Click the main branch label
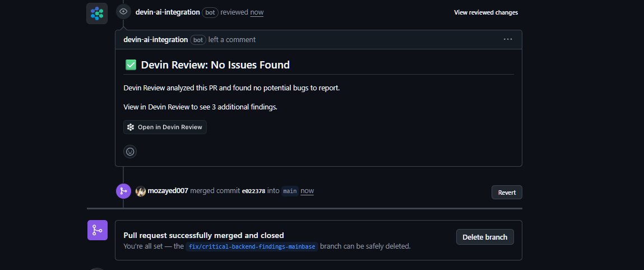The height and width of the screenshot is (270, 644). 290,191
